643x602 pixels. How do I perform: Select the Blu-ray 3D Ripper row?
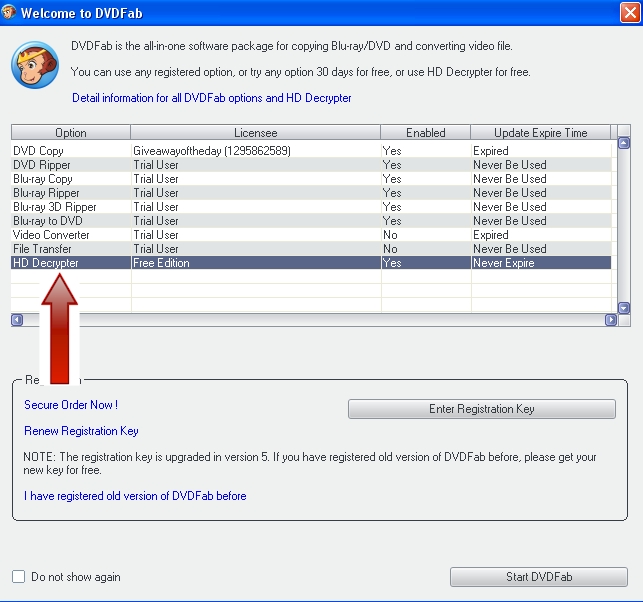click(x=311, y=207)
